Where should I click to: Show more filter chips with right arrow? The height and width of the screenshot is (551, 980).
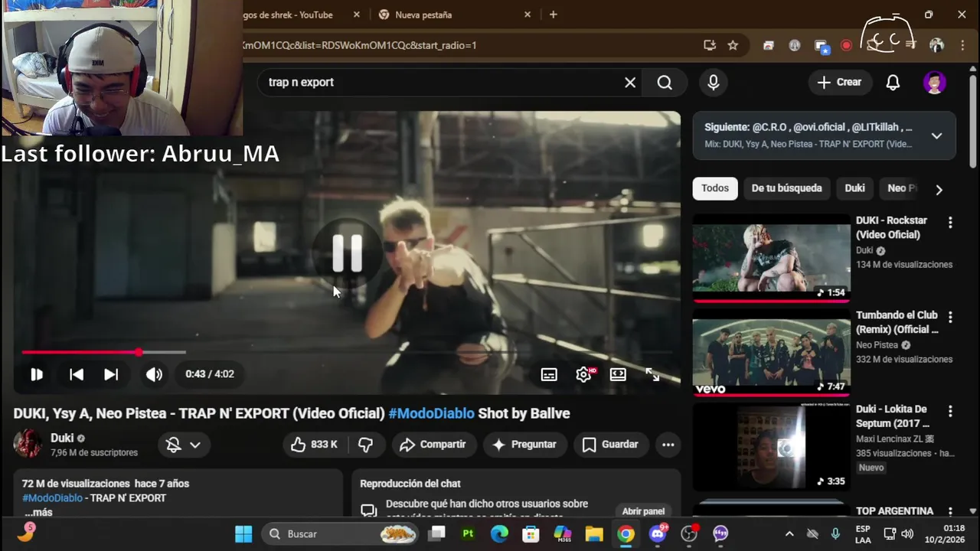pos(939,189)
